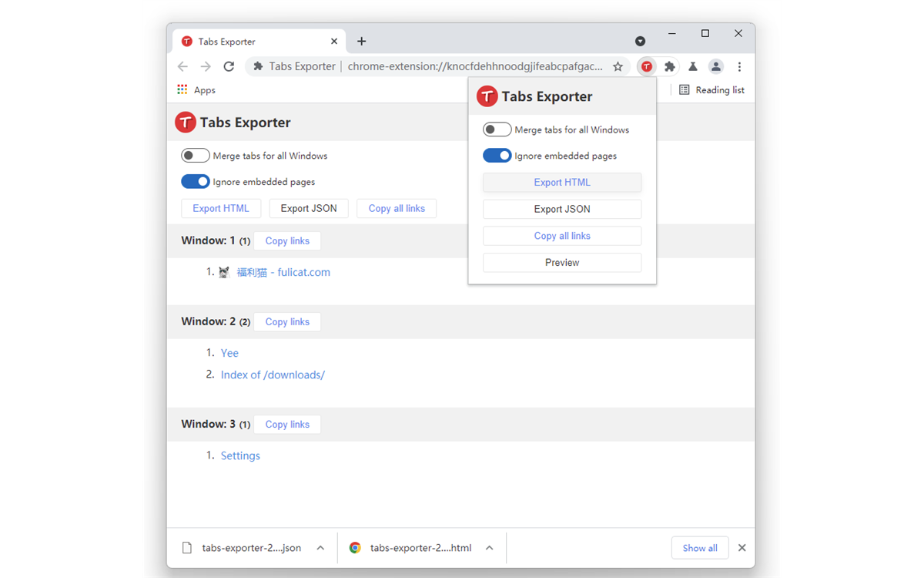
Task: Toggle Ignore embedded pages in the popup
Action: click(x=497, y=156)
